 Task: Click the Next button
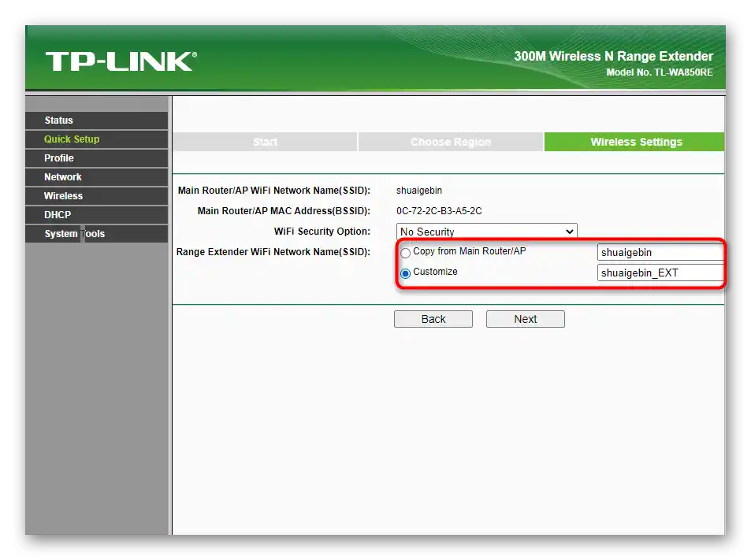tap(526, 319)
